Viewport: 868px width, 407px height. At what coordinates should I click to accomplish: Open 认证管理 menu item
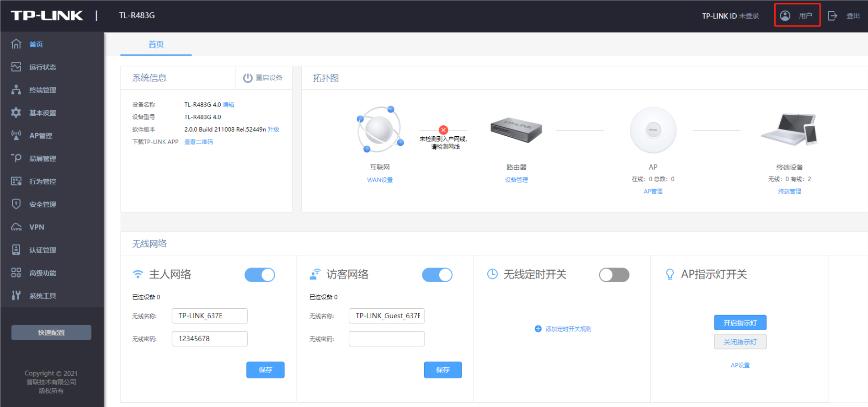click(x=43, y=250)
